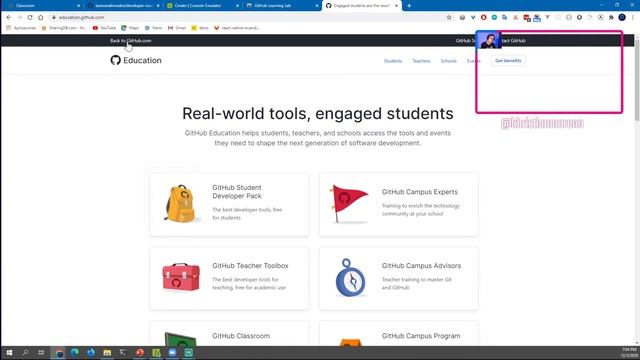The width and height of the screenshot is (640, 360).
Task: Open Schools in the Education nav
Action: point(448,61)
